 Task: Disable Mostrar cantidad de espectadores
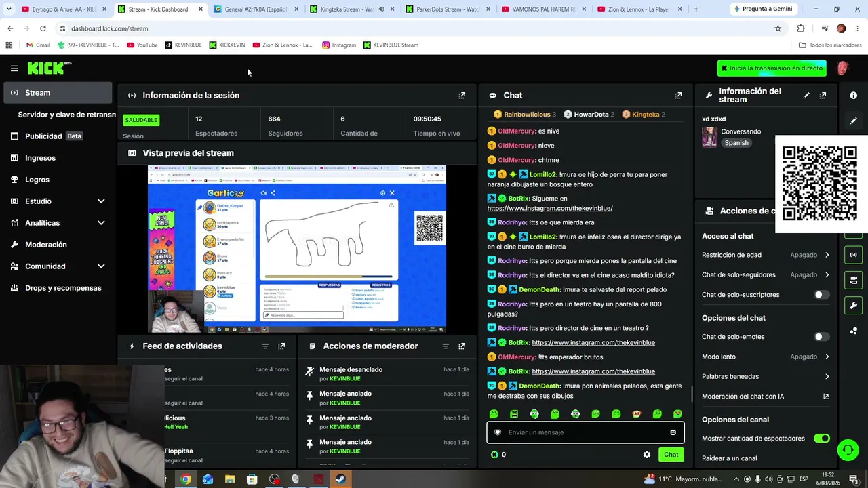pyautogui.click(x=821, y=439)
